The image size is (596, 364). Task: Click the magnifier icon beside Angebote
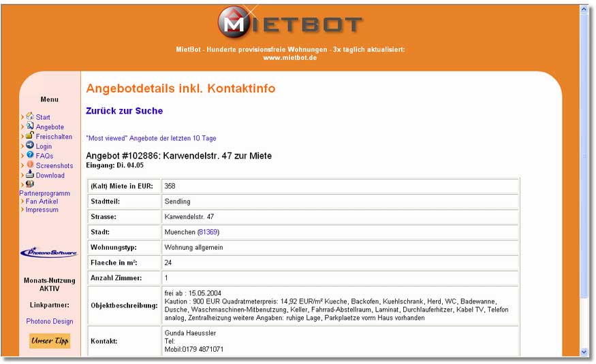[x=30, y=126]
